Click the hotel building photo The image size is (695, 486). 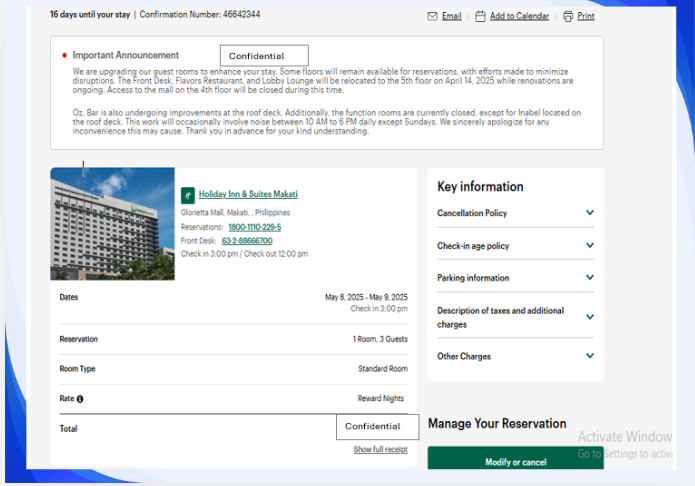click(112, 223)
